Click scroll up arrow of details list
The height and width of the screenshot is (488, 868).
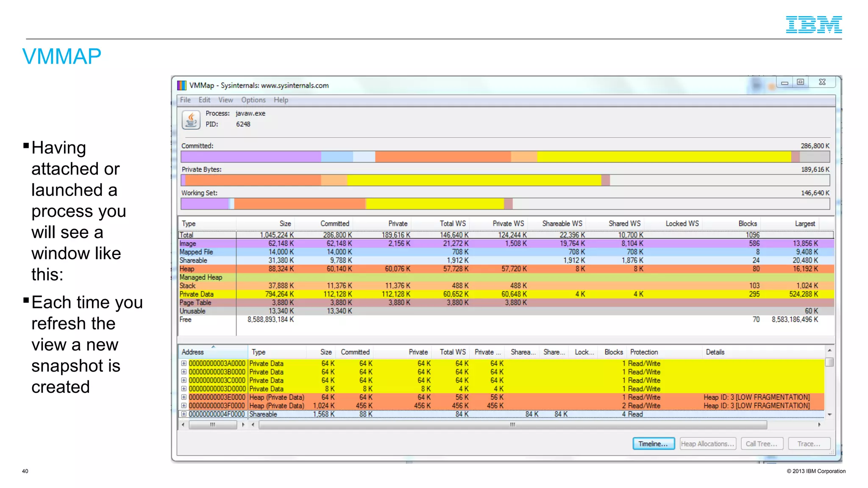pos(829,351)
